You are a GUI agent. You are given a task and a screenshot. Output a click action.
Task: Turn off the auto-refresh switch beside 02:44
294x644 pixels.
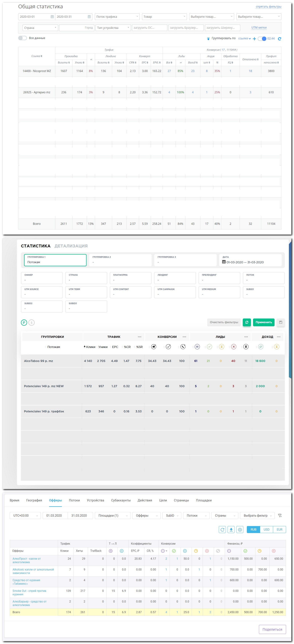(x=262, y=39)
